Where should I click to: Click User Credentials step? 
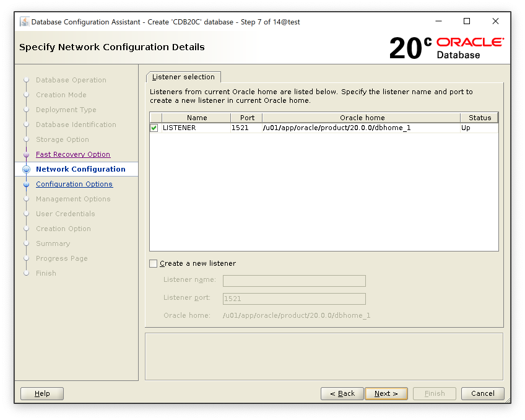(65, 214)
